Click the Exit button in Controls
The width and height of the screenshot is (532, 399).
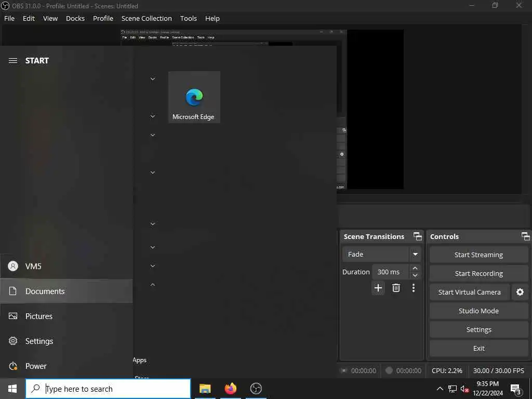click(478, 348)
